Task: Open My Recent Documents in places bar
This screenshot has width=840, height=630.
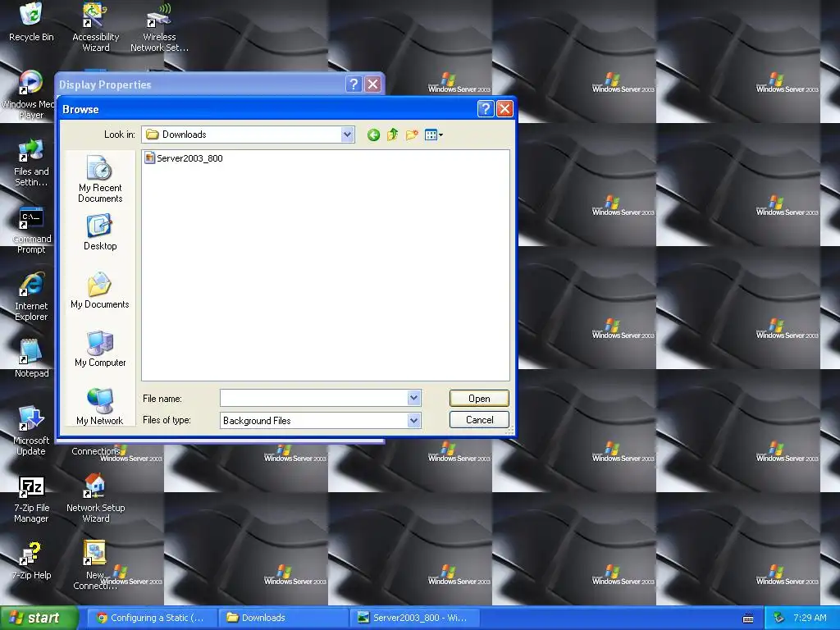Action: pyautogui.click(x=99, y=179)
